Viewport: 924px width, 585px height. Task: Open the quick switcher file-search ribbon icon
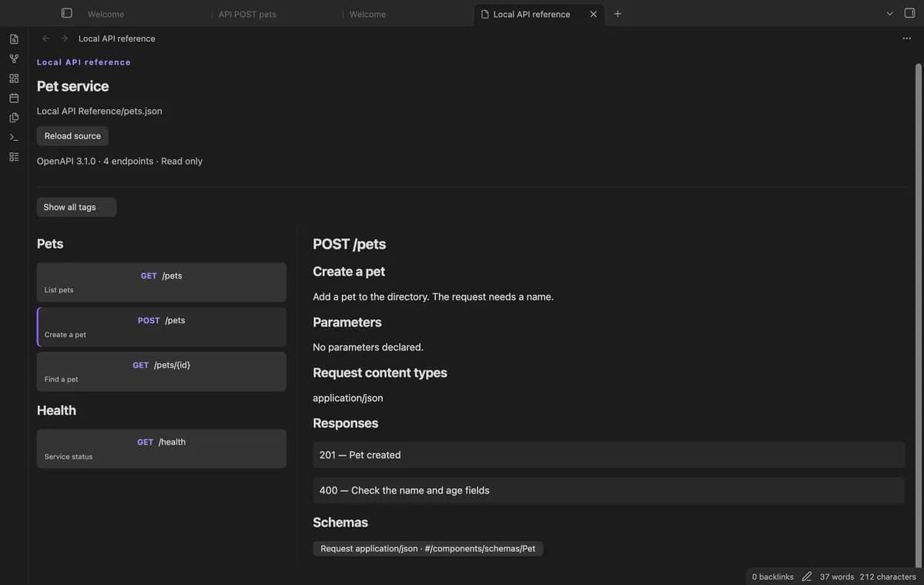point(14,39)
